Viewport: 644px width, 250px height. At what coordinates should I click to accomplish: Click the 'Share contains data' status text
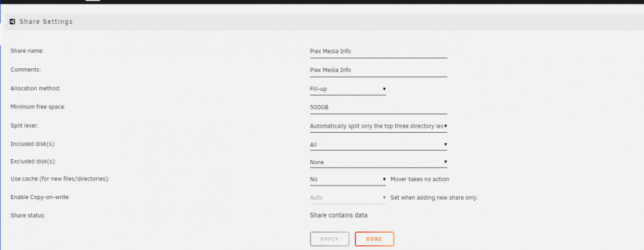[x=339, y=215]
